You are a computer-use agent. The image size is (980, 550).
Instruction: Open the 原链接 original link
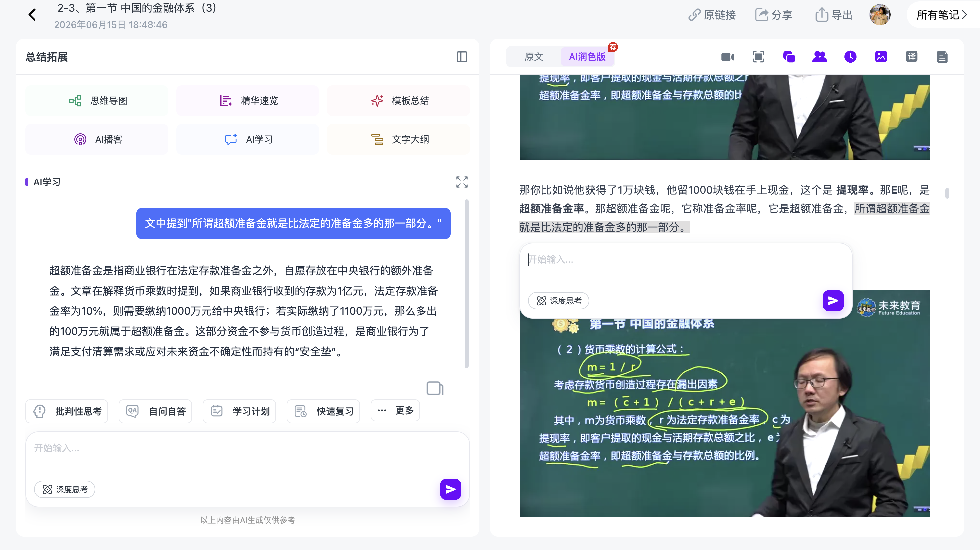click(x=712, y=15)
